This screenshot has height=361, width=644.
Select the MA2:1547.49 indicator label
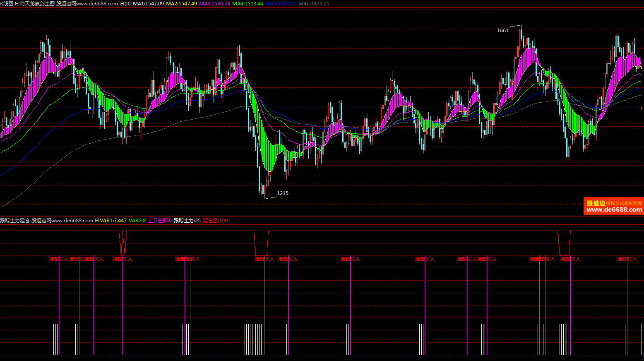click(181, 4)
